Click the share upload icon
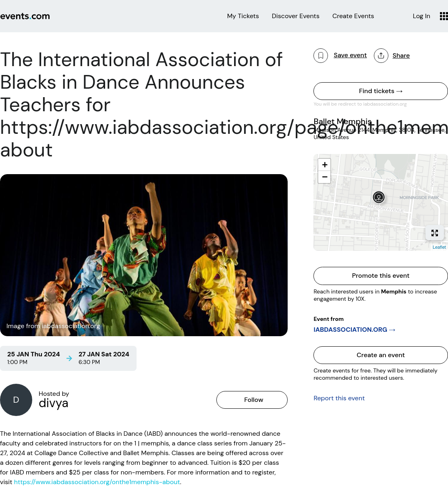The image size is (448, 493). pos(381,56)
